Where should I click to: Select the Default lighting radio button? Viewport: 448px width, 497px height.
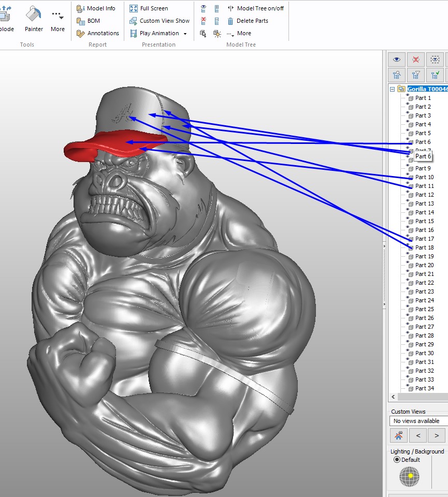397,460
